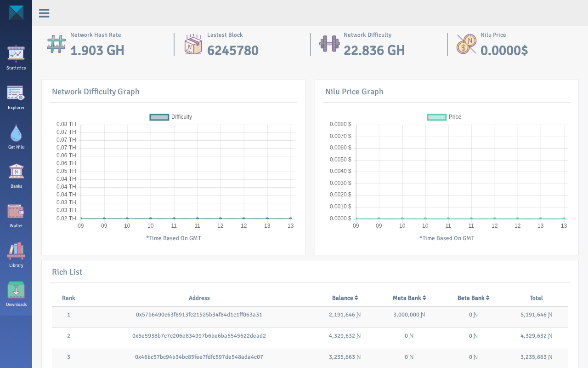Toggle the Difficulty legend series
Image resolution: width=588 pixels, height=368 pixels.
pos(171,117)
